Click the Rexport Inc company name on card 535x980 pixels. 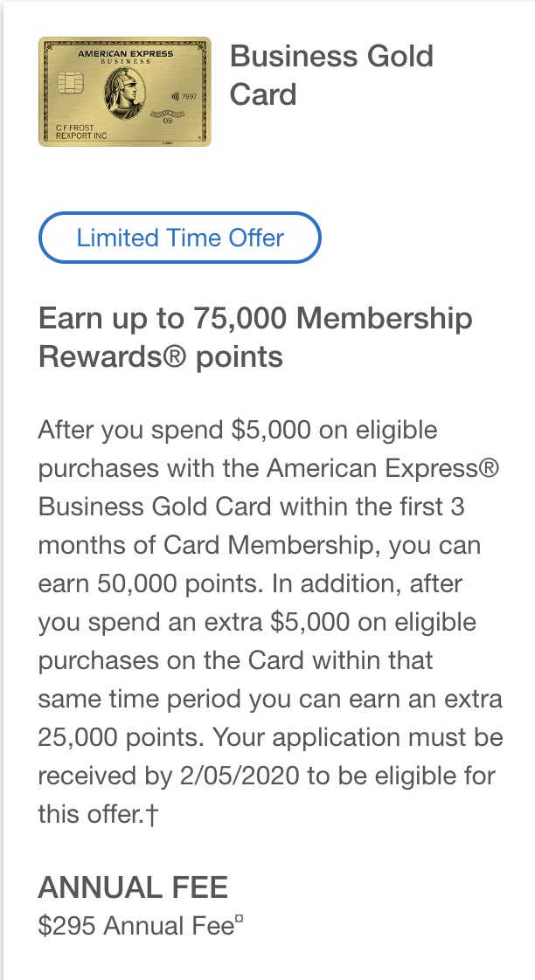point(80,136)
